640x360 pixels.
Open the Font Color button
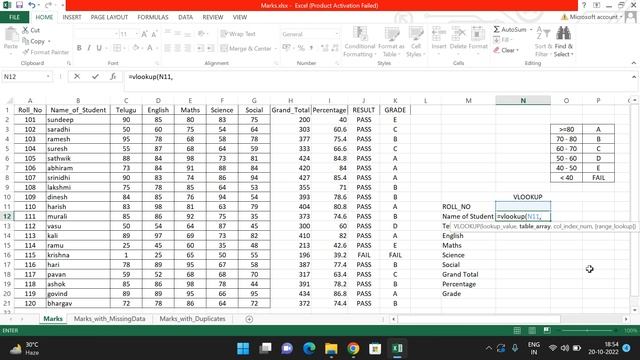tap(150, 48)
